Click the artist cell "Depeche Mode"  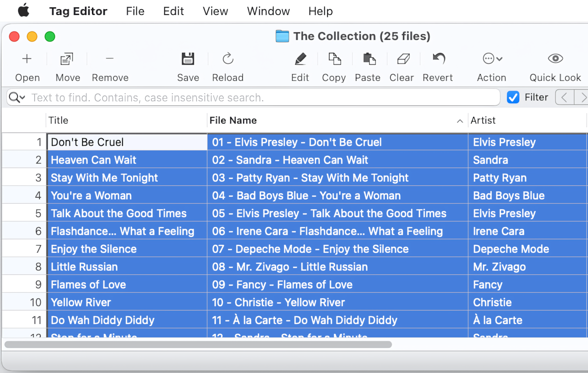coord(527,249)
